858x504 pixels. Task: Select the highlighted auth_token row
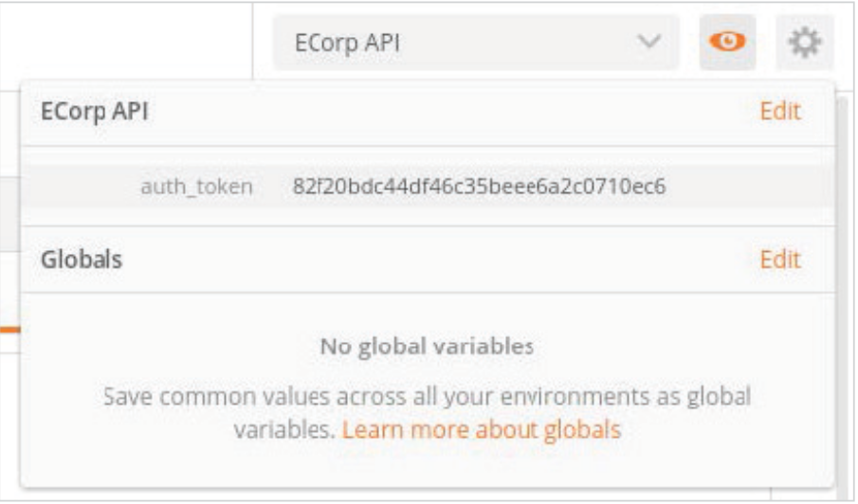[x=428, y=187]
